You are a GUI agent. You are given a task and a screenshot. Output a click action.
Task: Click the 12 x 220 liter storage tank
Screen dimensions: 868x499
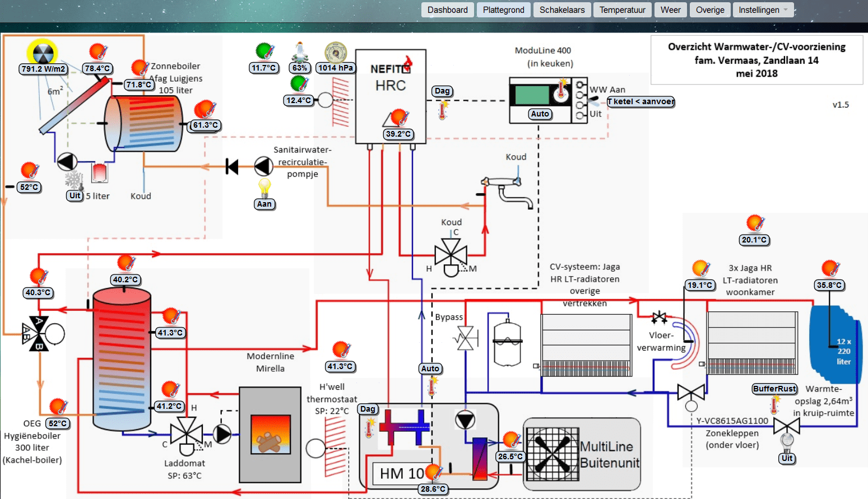(835, 344)
